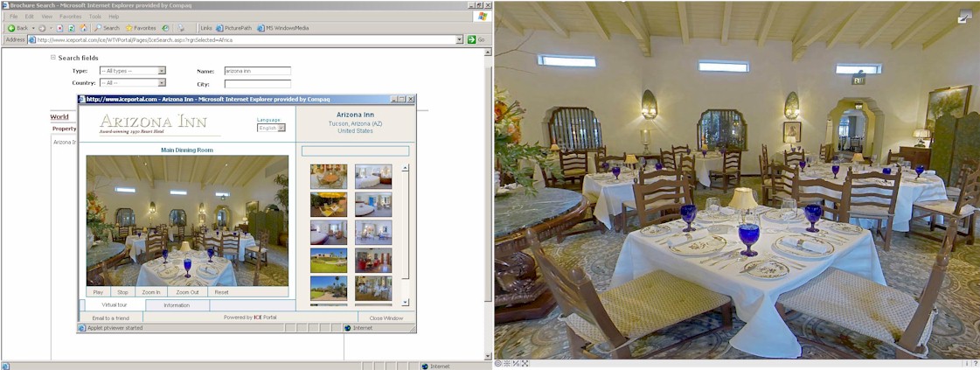Click the red Stop icon in IE toolbar
The image size is (980, 370).
pos(59,28)
